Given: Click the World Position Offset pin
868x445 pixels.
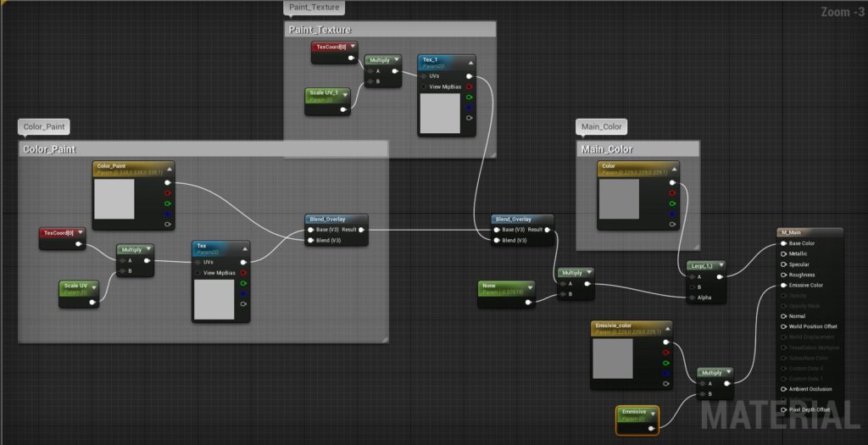Looking at the screenshot, I should coord(783,326).
